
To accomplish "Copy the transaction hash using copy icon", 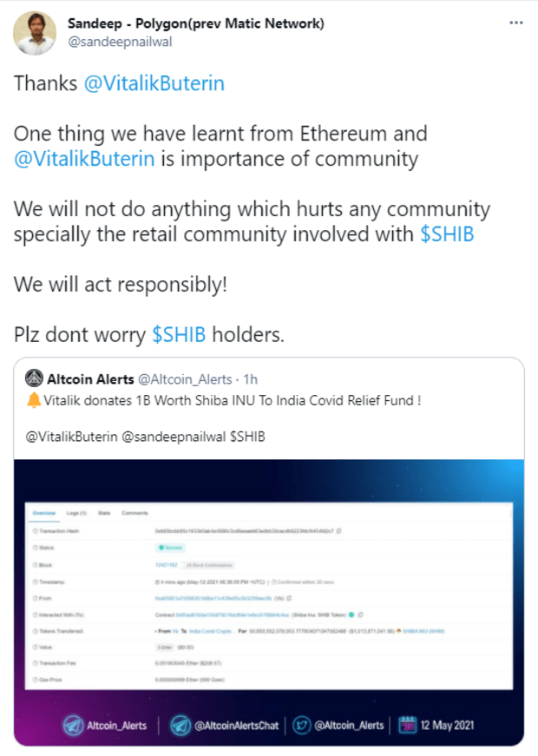I will [338, 530].
